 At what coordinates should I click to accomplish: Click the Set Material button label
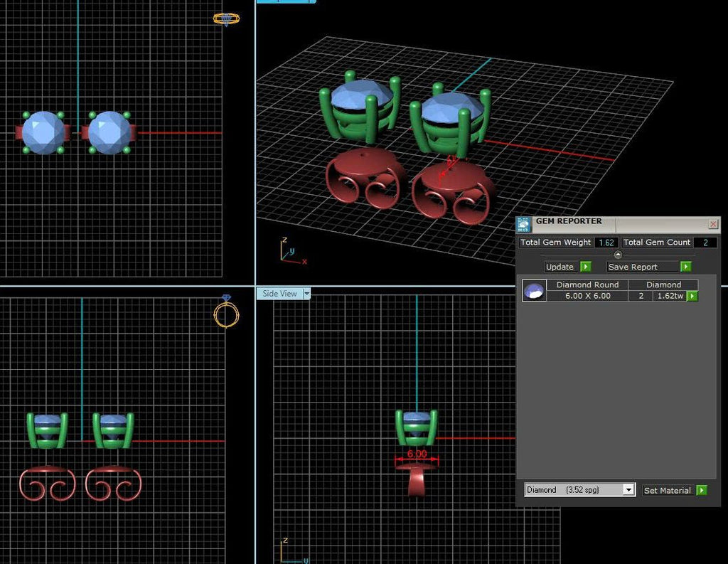pos(667,490)
